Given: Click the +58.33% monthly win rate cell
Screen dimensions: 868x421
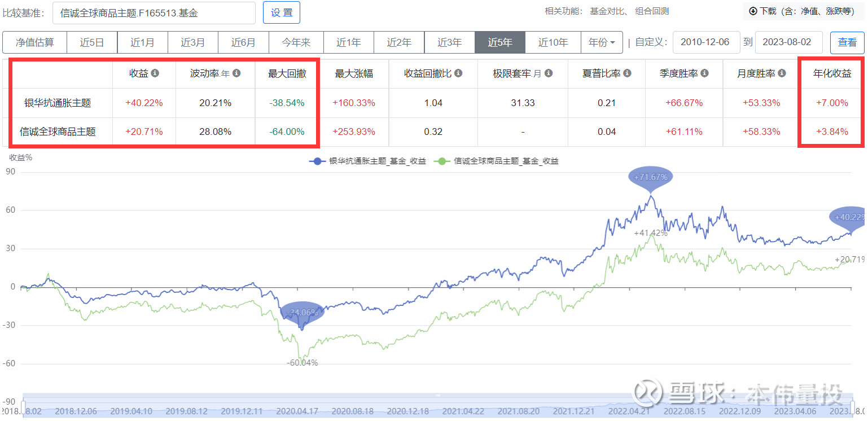Looking at the screenshot, I should coord(761,131).
